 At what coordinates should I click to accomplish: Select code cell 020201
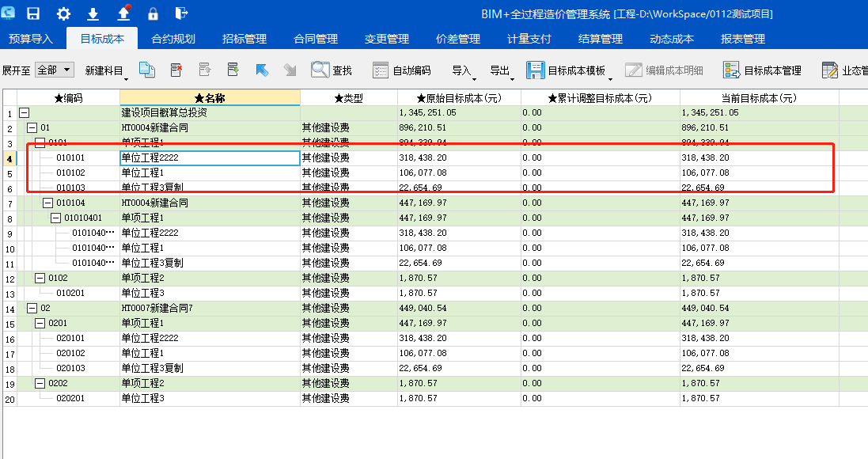point(69,398)
